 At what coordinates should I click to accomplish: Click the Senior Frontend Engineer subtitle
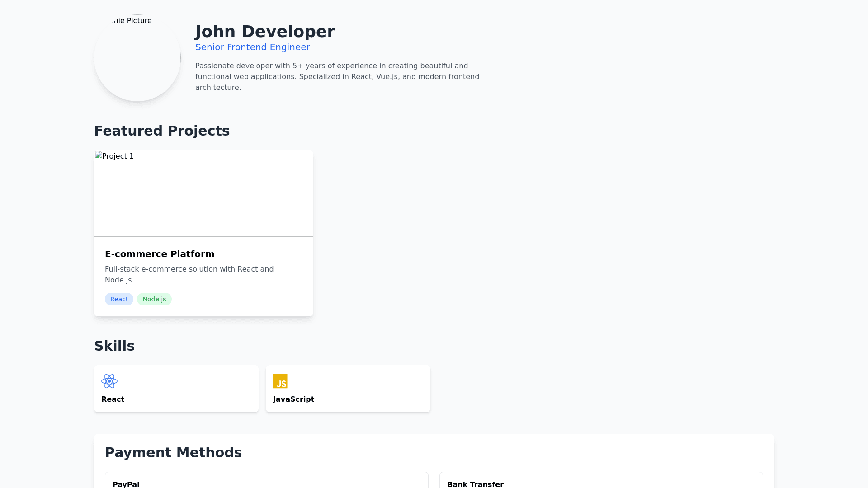[x=252, y=47]
